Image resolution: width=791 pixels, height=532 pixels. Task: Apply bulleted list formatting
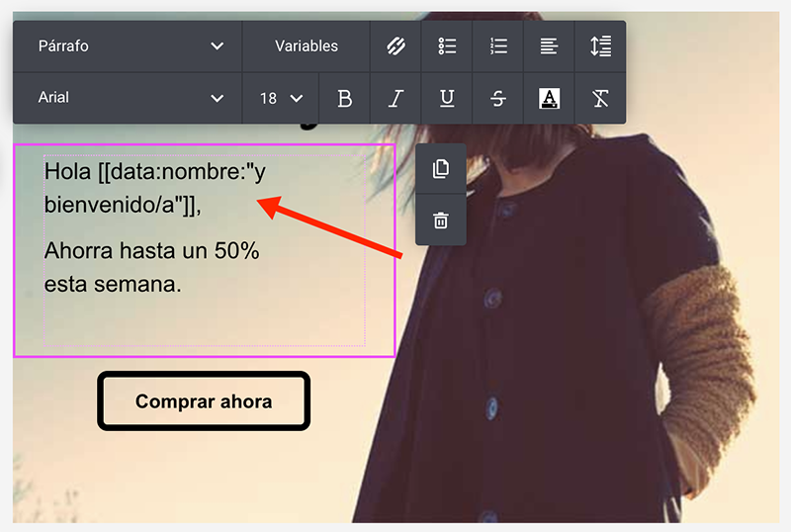[447, 46]
